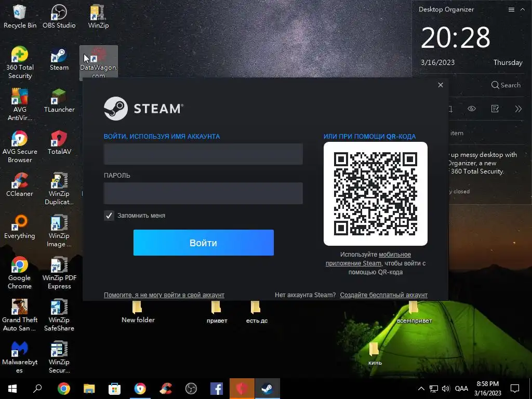Viewport: 532px width, 399px height.
Task: Launch CCleaner desktop shortcut
Action: 20,184
